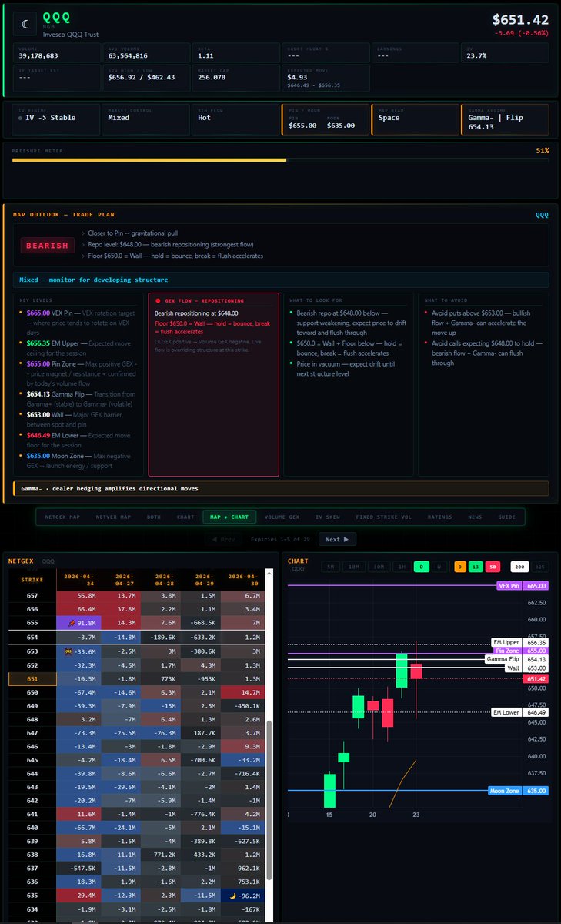
Task: Click the crescent moon icon beside QQQ
Action: pyautogui.click(x=26, y=24)
